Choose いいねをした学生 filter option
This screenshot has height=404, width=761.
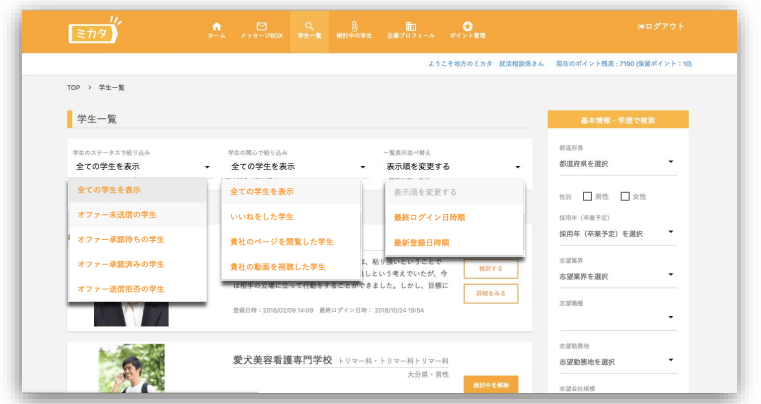coord(262,216)
